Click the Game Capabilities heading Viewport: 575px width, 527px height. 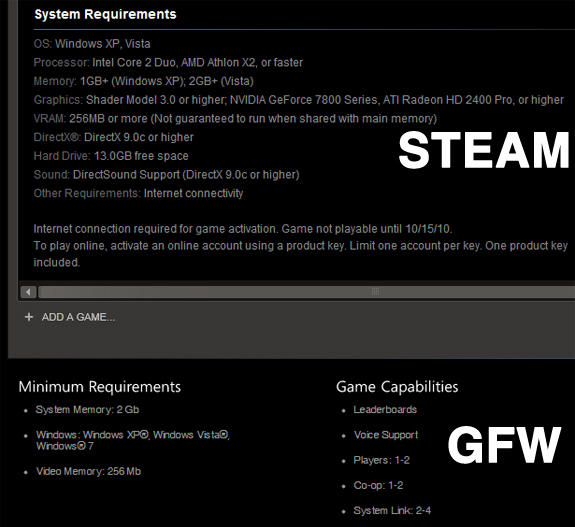click(x=397, y=387)
